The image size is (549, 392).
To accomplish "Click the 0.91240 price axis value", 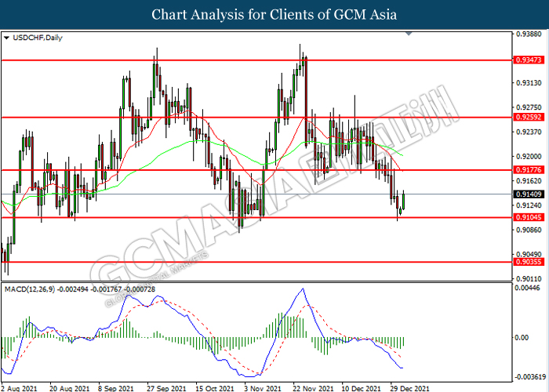I will 529,205.
